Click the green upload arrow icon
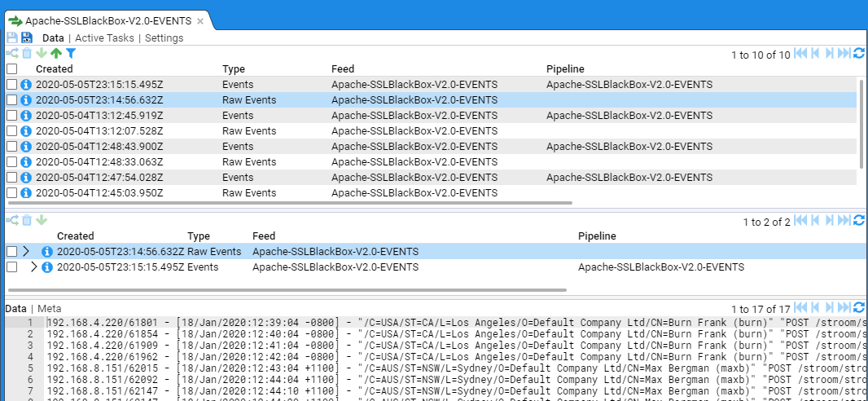This screenshot has width=868, height=401. pyautogui.click(x=56, y=54)
